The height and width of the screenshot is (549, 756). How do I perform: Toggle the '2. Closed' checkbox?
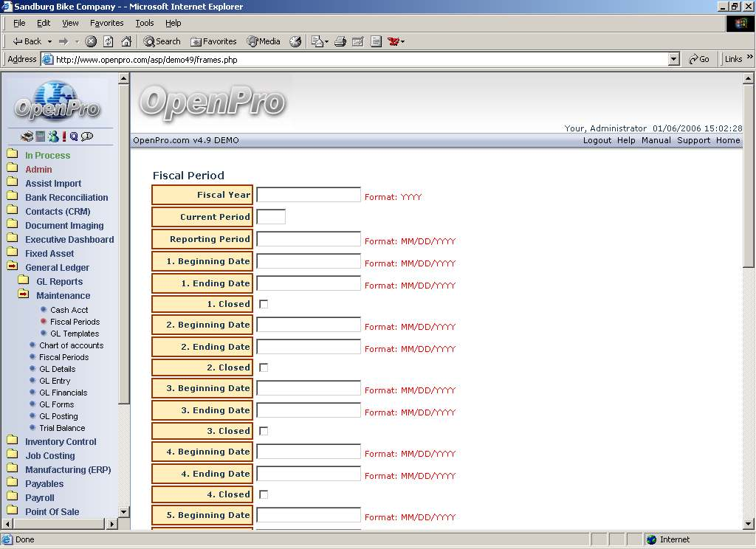click(x=264, y=367)
